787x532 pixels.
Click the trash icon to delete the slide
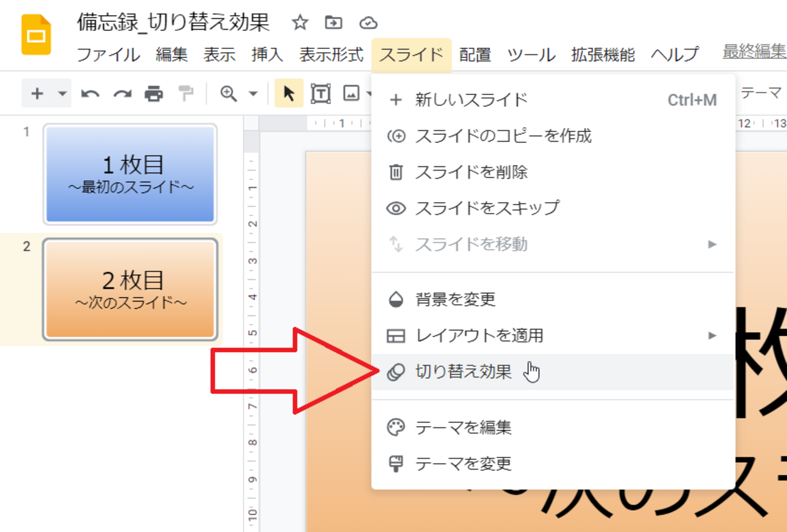coord(396,172)
